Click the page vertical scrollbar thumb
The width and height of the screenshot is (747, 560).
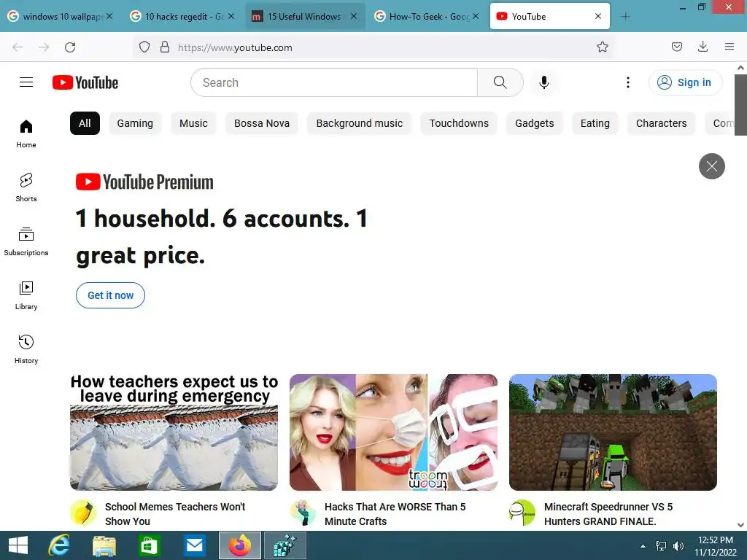pyautogui.click(x=740, y=105)
